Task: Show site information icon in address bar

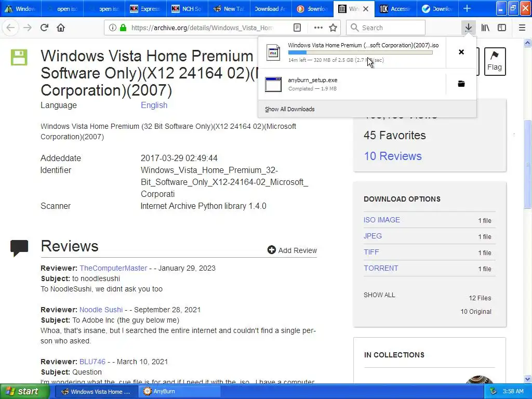Action: click(112, 28)
